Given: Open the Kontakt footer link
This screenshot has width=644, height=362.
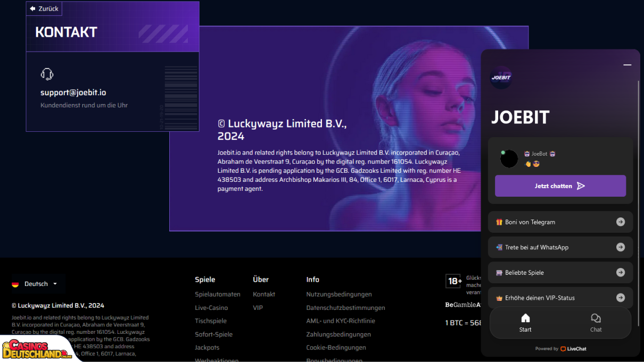Looking at the screenshot, I should tap(264, 294).
